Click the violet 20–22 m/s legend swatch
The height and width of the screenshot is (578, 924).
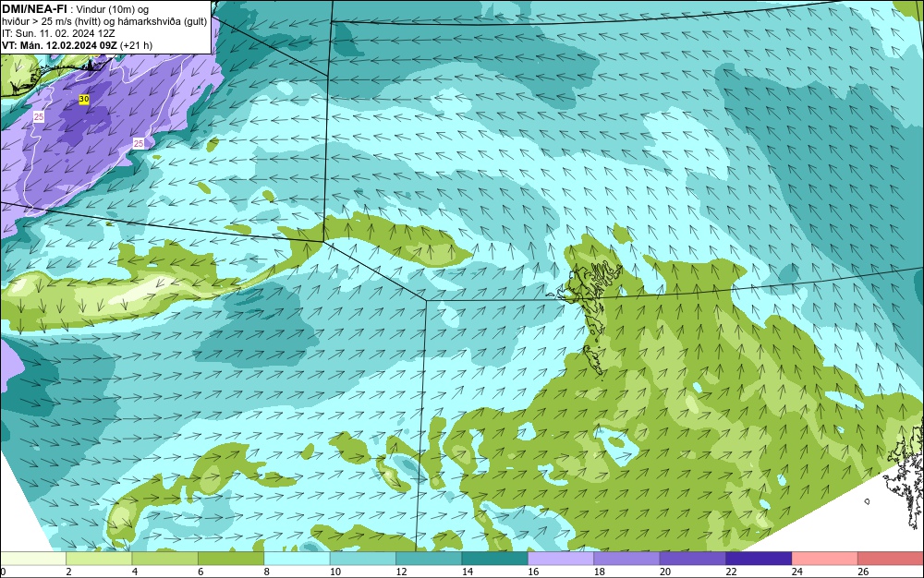tap(693, 559)
